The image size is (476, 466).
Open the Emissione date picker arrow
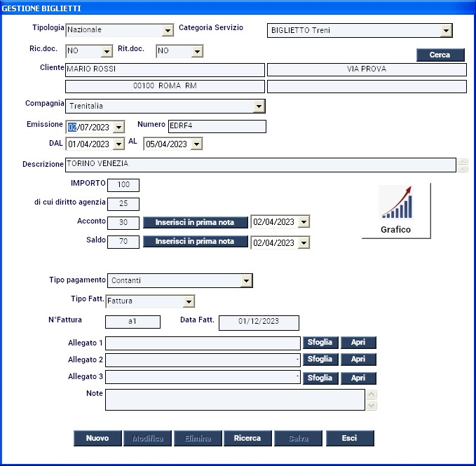(x=118, y=127)
